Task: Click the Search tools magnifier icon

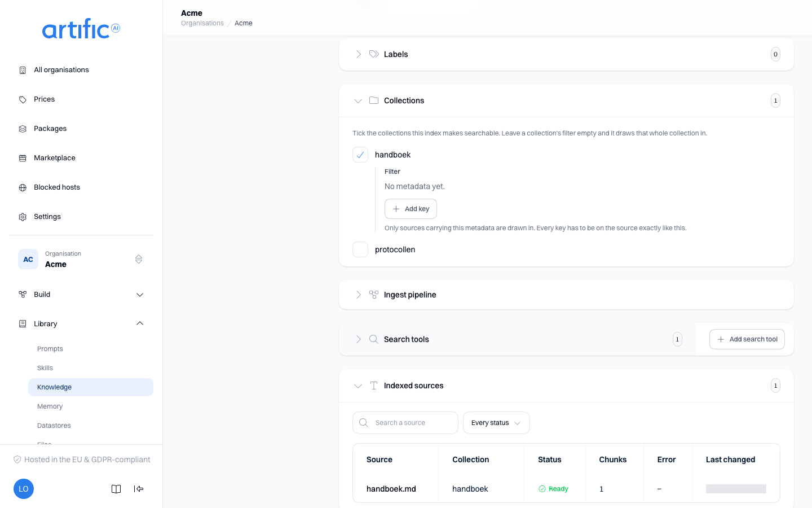Action: coord(374,339)
